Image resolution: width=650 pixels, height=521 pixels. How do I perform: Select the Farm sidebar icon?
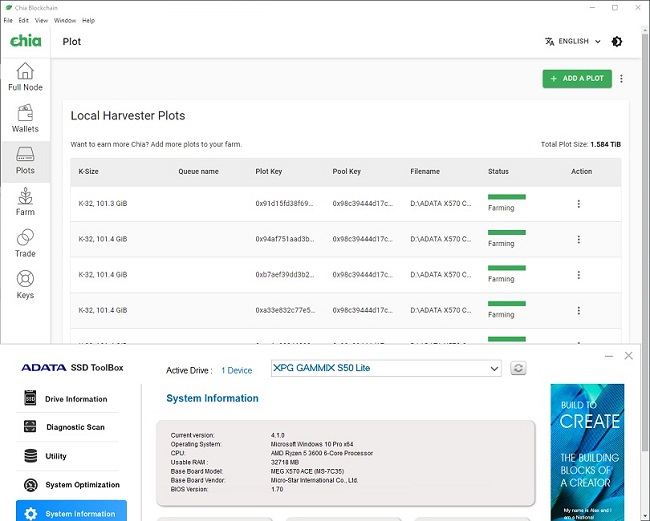point(25,202)
